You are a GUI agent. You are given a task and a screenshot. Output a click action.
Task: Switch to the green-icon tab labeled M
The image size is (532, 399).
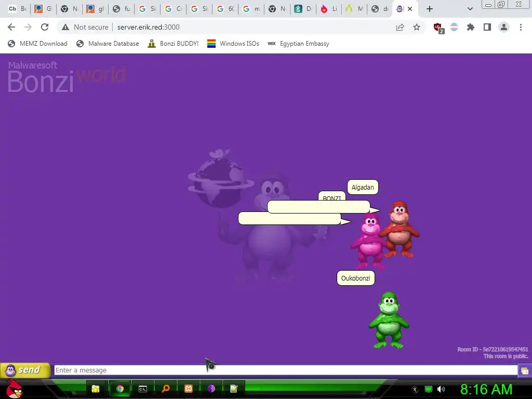pos(354,9)
